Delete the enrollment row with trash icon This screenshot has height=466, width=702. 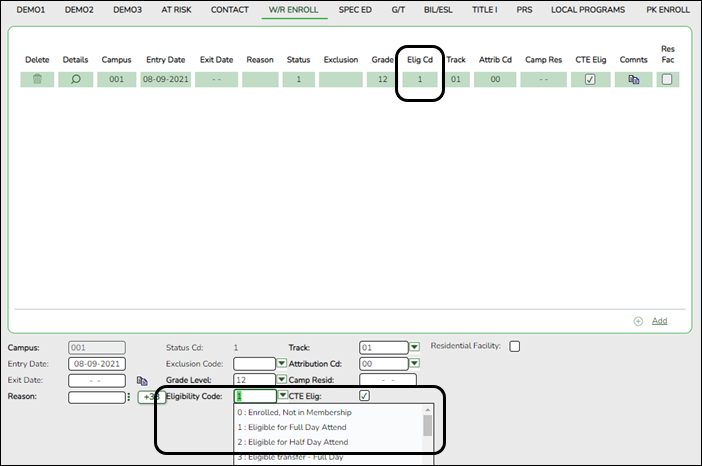pos(37,79)
